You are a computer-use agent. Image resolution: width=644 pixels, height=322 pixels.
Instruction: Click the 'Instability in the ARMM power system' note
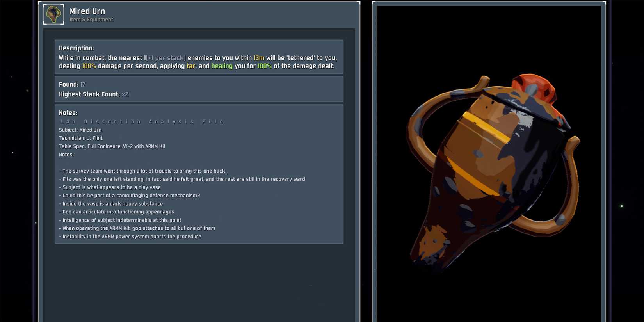coord(130,237)
